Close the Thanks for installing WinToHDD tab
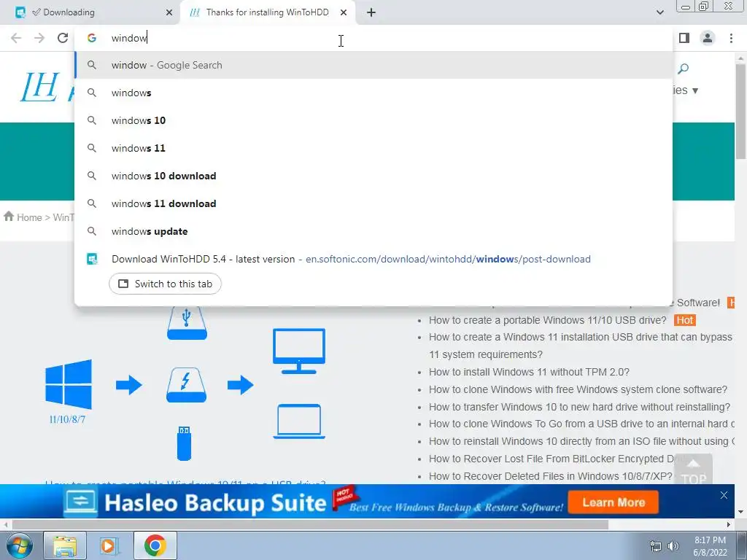The image size is (747, 560). tap(344, 13)
